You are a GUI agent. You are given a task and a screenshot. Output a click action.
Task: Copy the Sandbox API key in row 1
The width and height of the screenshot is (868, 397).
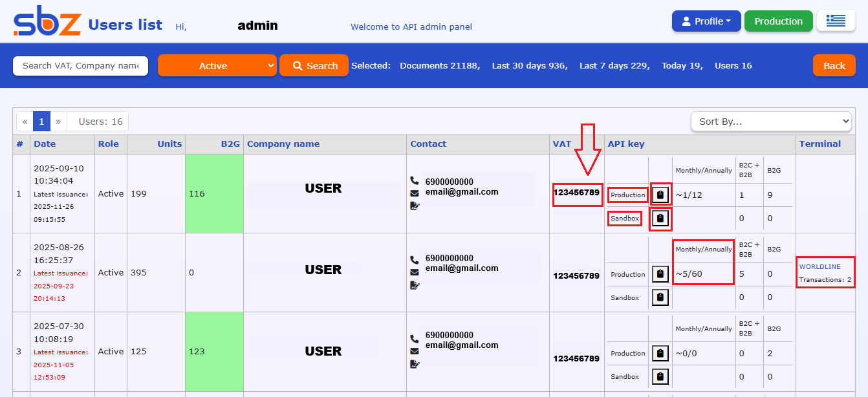coord(660,219)
